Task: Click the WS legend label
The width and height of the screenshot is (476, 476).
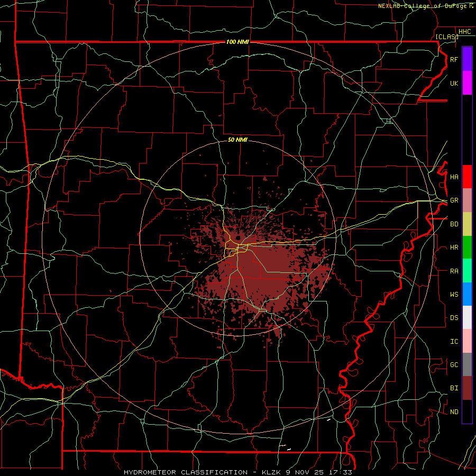Action: click(454, 294)
